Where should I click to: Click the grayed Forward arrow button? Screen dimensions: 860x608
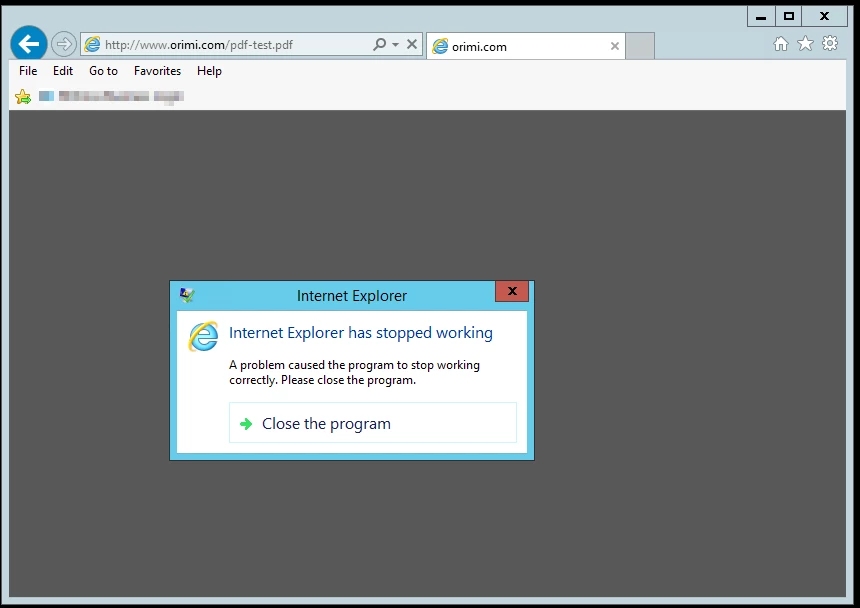[x=64, y=44]
